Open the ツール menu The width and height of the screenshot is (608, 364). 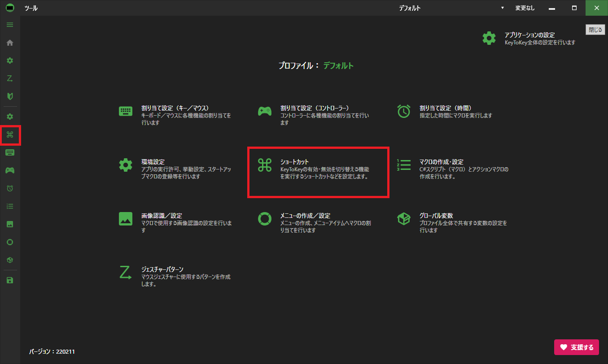pos(31,8)
